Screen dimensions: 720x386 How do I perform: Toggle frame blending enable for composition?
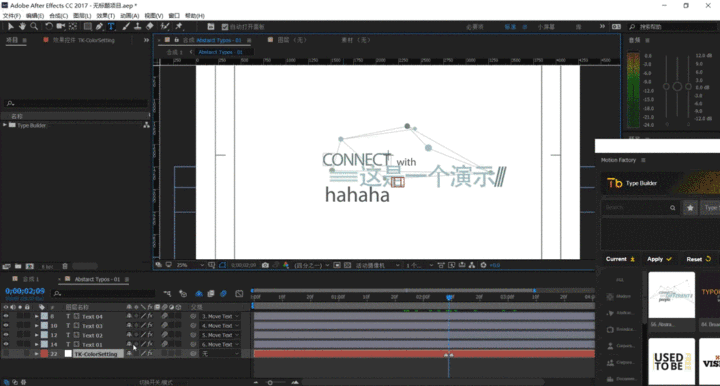tap(211, 293)
